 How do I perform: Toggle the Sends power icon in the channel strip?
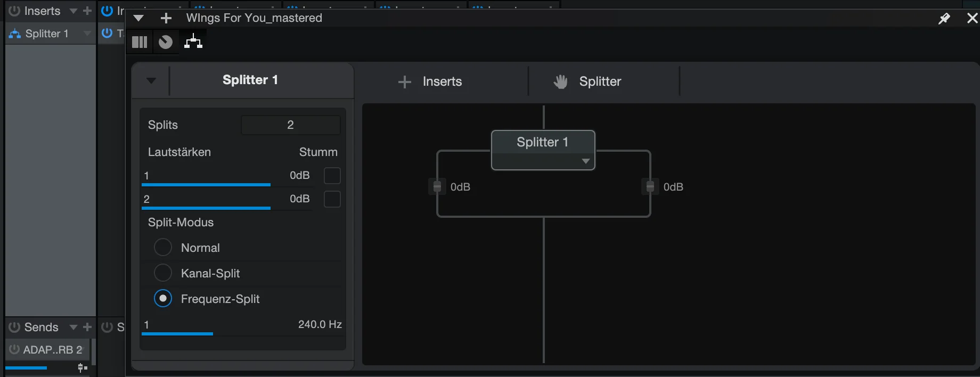(14, 327)
